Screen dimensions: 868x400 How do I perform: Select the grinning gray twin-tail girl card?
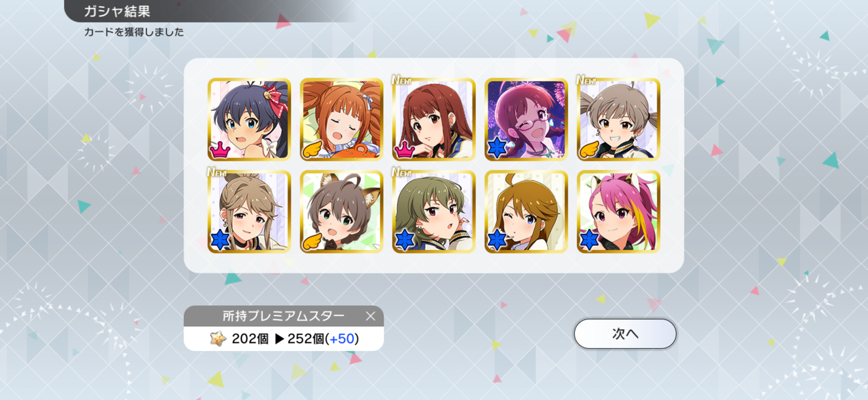point(618,119)
